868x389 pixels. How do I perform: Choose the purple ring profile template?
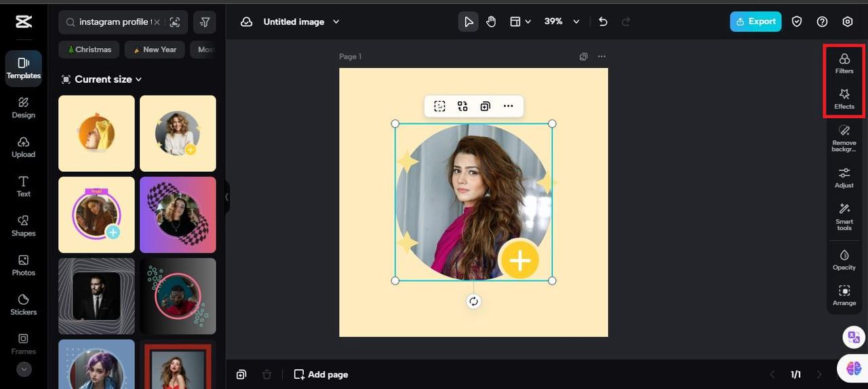[x=96, y=215]
